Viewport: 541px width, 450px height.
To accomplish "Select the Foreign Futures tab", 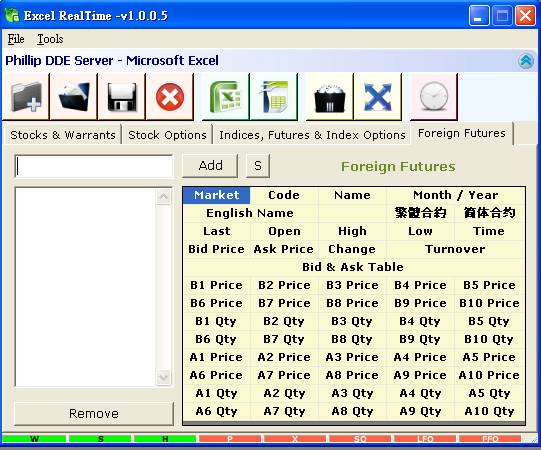I will click(462, 133).
